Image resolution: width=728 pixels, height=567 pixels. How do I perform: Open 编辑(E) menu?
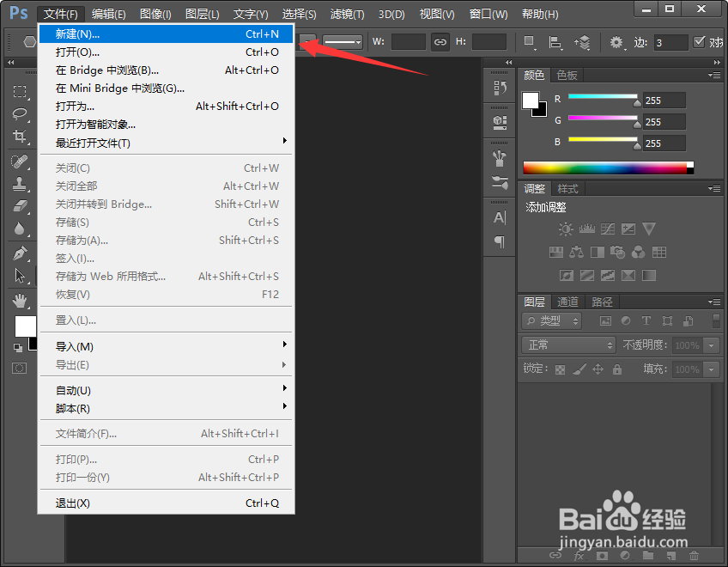coord(109,14)
